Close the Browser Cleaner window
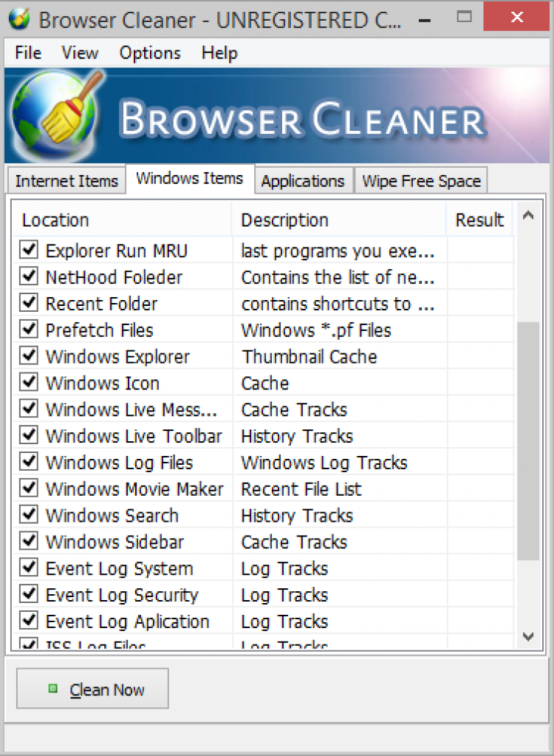Image resolution: width=554 pixels, height=756 pixels. pyautogui.click(x=516, y=17)
